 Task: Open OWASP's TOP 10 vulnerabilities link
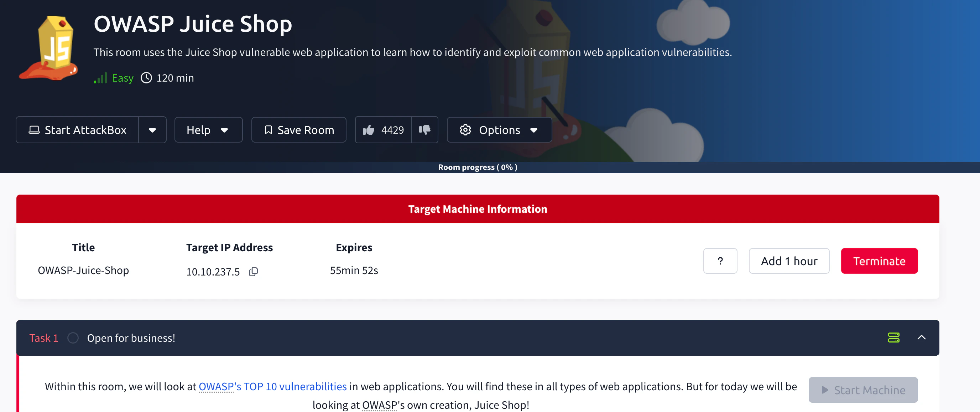[272, 386]
